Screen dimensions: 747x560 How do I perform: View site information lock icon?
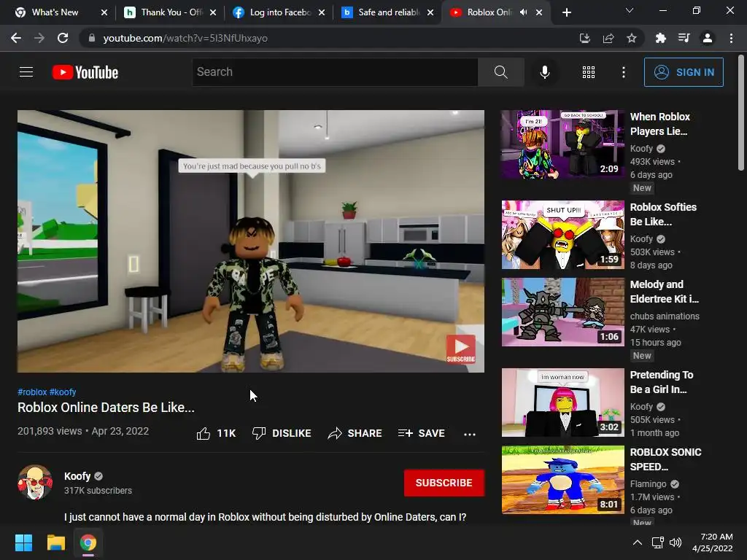(x=91, y=38)
